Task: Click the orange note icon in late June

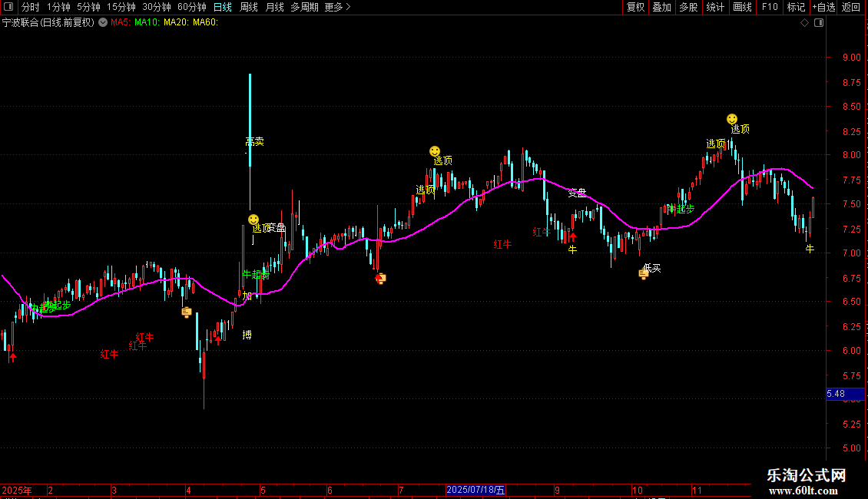Action: (x=381, y=279)
